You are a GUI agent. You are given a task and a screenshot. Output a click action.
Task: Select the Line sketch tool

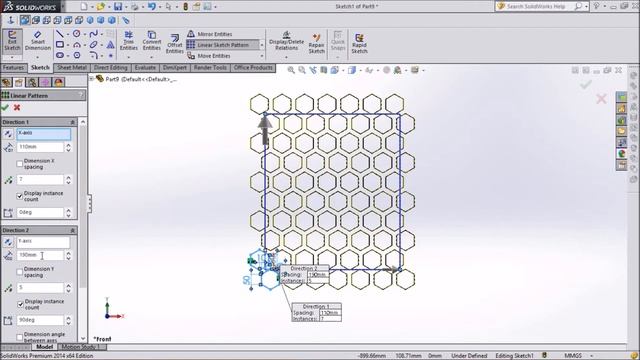click(x=60, y=34)
